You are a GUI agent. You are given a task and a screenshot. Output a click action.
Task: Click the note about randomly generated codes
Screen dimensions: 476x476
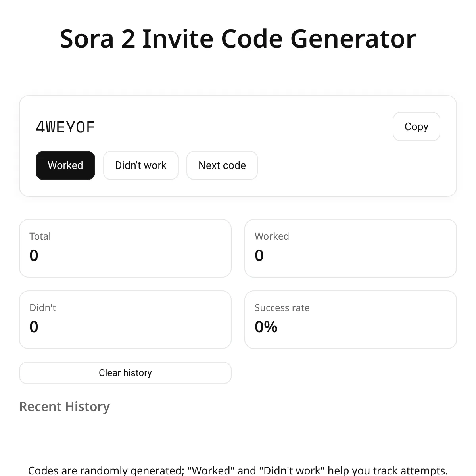coord(238,470)
